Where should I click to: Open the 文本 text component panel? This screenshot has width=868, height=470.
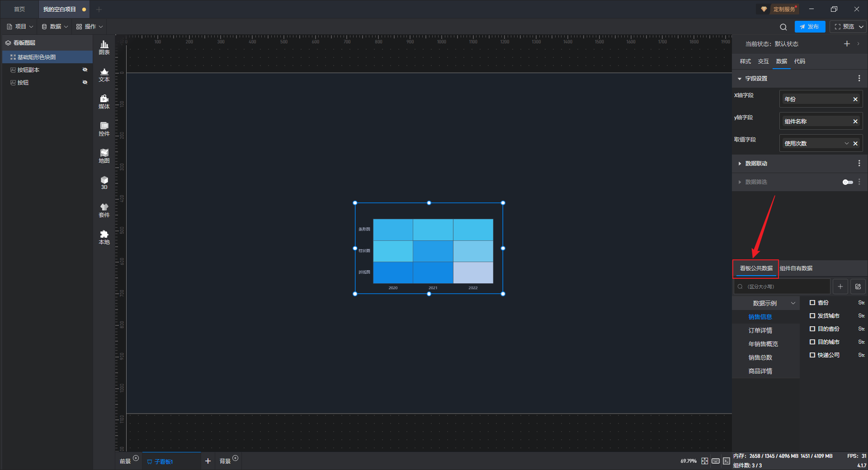click(104, 75)
